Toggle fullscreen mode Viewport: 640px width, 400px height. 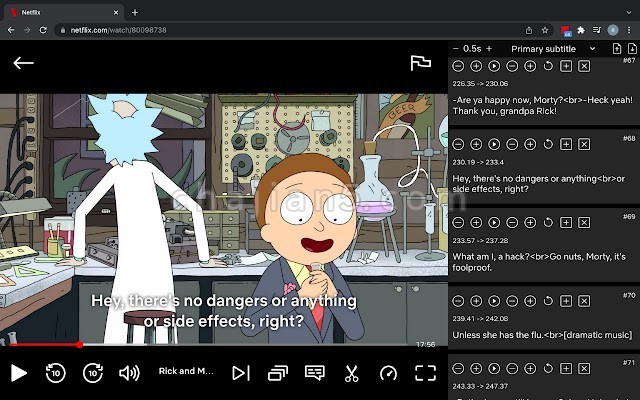(425, 373)
